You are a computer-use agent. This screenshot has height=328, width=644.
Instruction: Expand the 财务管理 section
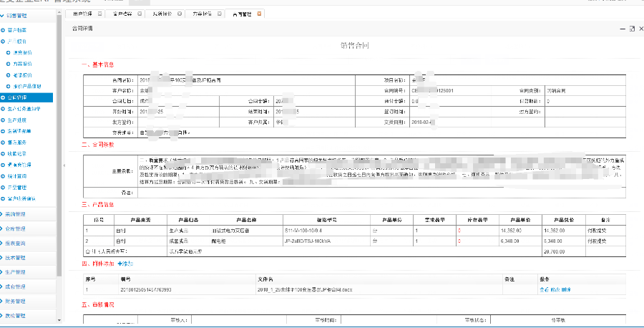tap(15, 302)
